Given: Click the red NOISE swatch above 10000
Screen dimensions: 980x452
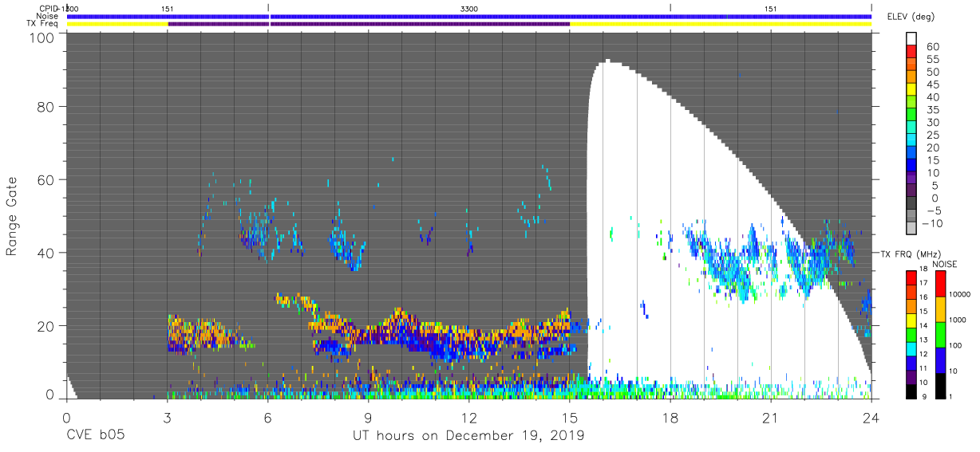Looking at the screenshot, I should (942, 282).
